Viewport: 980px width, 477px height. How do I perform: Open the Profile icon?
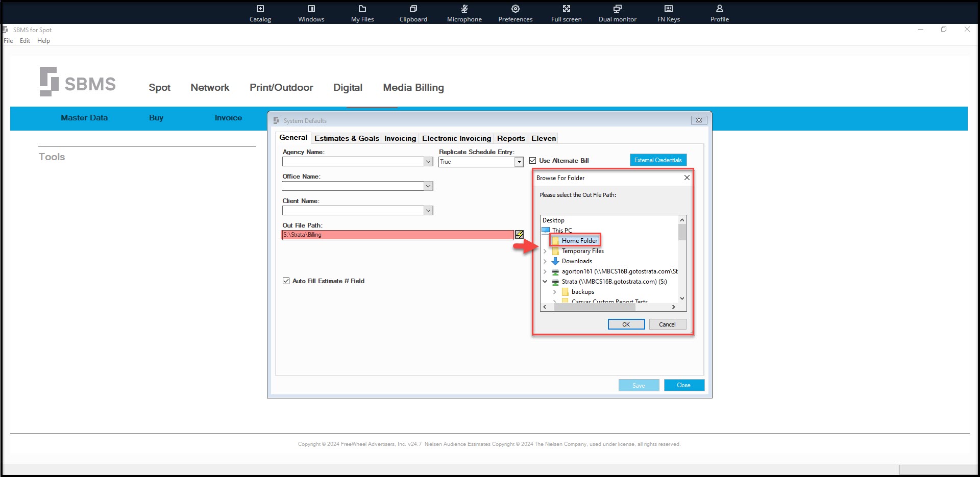coord(720,9)
